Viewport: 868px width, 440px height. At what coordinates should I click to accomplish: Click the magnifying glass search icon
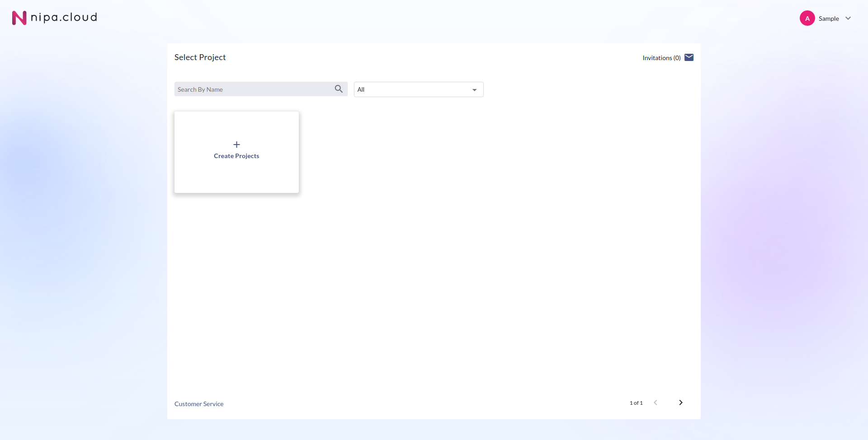point(339,89)
